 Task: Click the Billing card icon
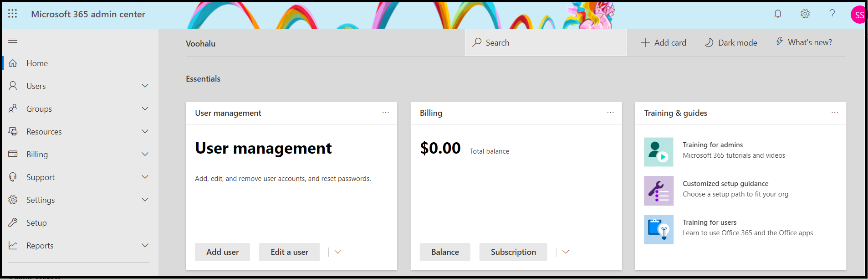click(x=13, y=154)
